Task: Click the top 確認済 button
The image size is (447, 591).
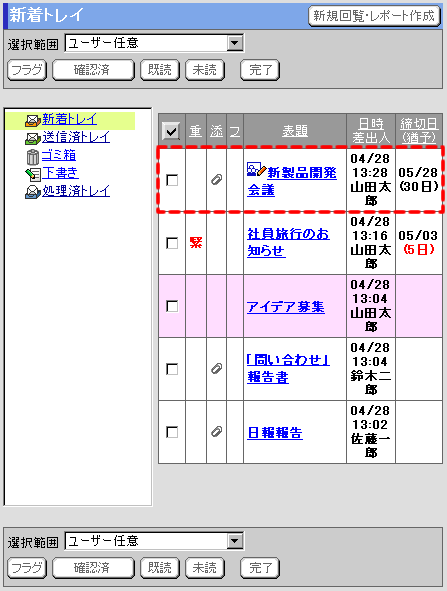Action: tap(93, 70)
